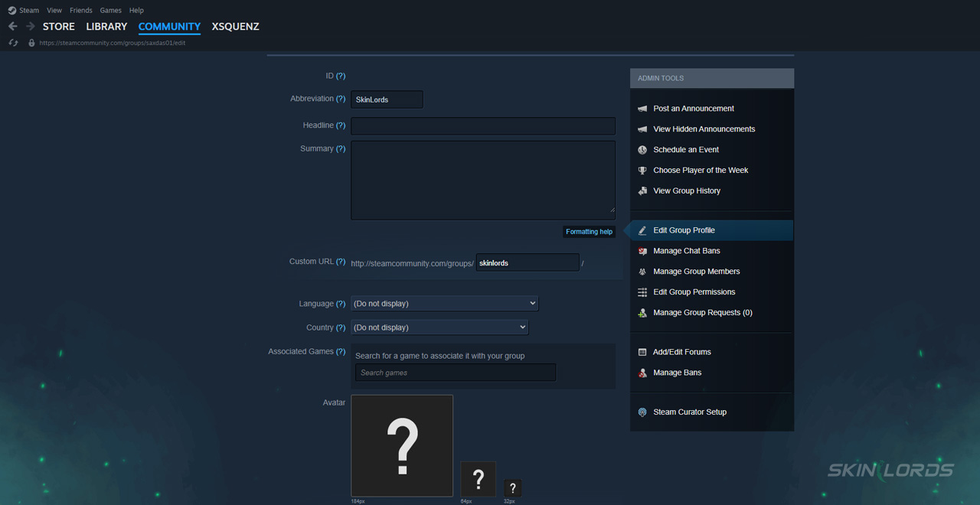Open help tooltip next to Summary
This screenshot has width=980, height=505.
(341, 149)
